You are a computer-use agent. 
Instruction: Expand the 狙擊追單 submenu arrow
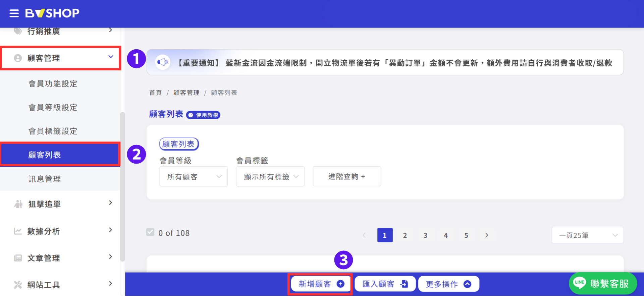click(110, 203)
